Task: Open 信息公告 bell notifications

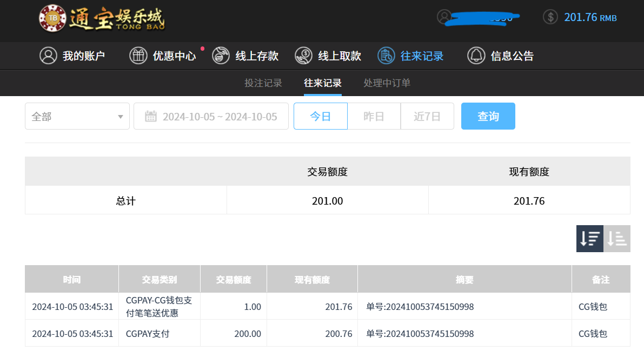Action: (x=500, y=56)
